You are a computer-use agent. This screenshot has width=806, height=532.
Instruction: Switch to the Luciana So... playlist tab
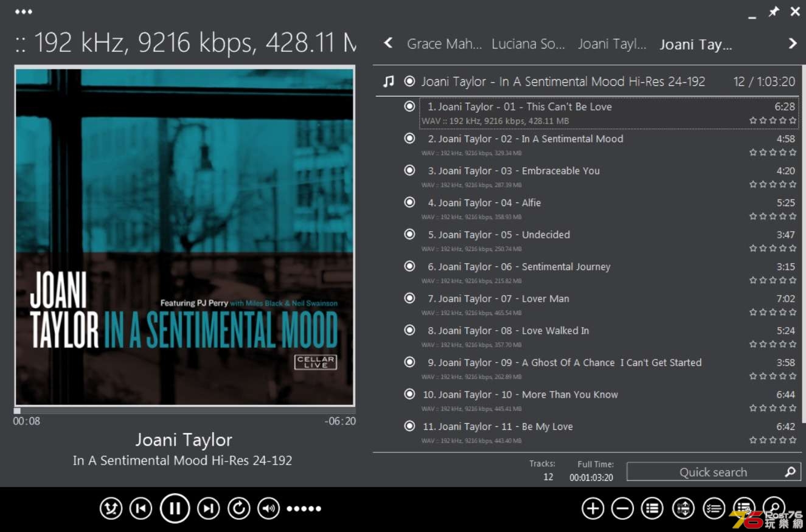point(528,44)
